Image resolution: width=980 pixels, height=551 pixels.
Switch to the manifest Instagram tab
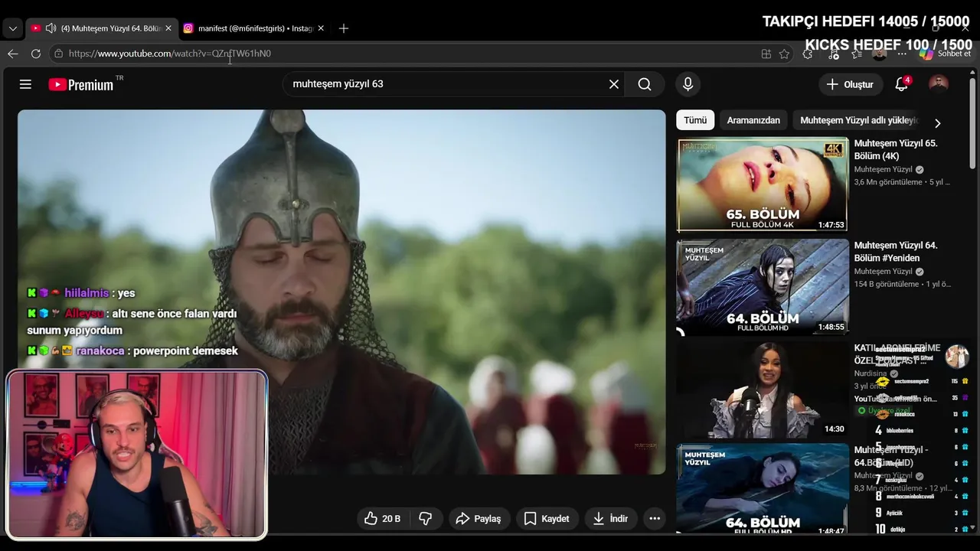pyautogui.click(x=253, y=28)
